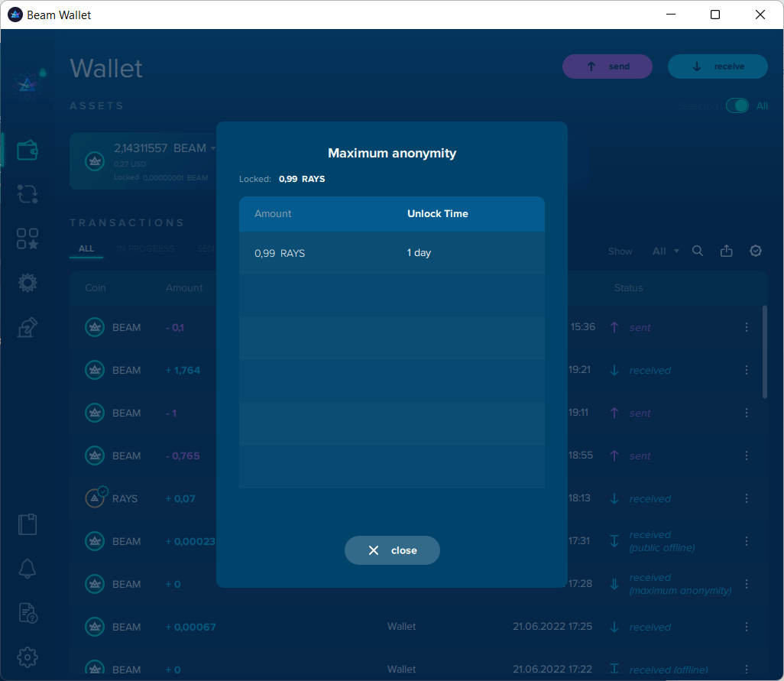Image resolution: width=784 pixels, height=681 pixels.
Task: Expand the BEAM asset dropdown arrow
Action: [213, 148]
